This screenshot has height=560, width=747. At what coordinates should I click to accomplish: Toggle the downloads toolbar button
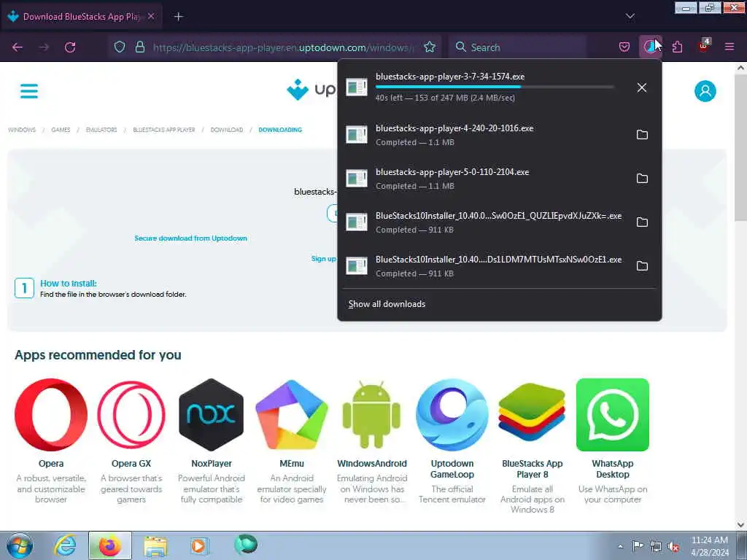(x=650, y=47)
